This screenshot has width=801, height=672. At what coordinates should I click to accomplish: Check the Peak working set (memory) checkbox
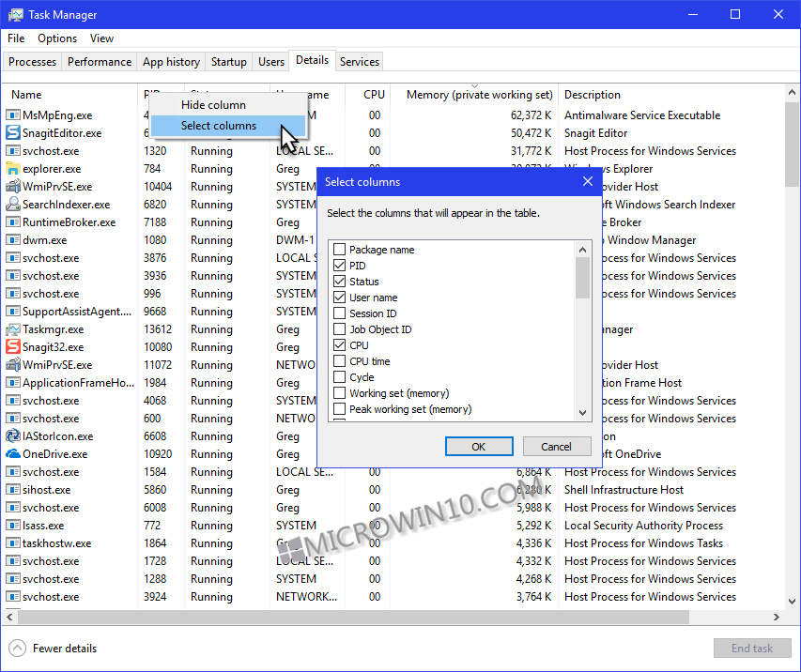[x=339, y=409]
